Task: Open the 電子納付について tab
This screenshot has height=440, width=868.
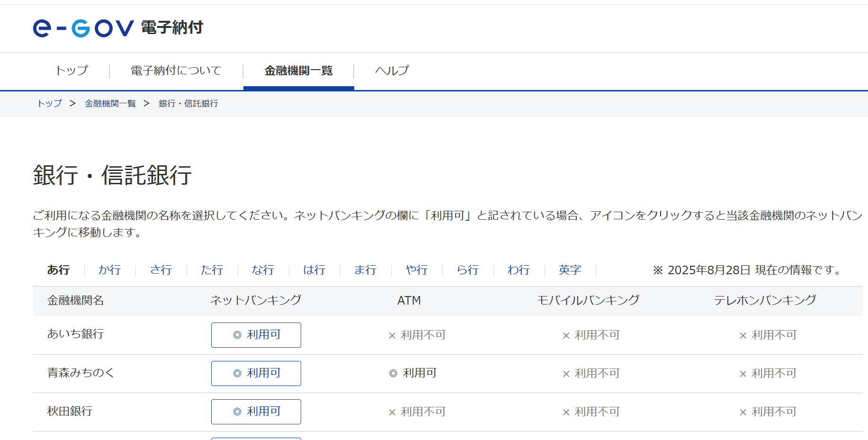Action: (176, 71)
